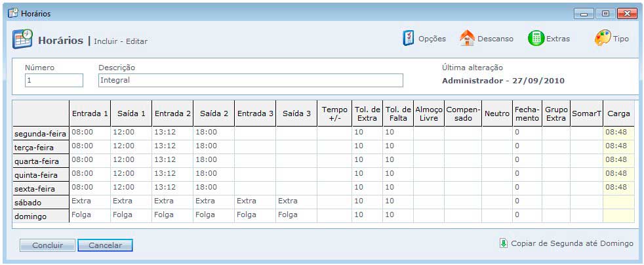The width and height of the screenshot is (644, 265).
Task: Click the green arrow copy icon
Action: pos(503,243)
